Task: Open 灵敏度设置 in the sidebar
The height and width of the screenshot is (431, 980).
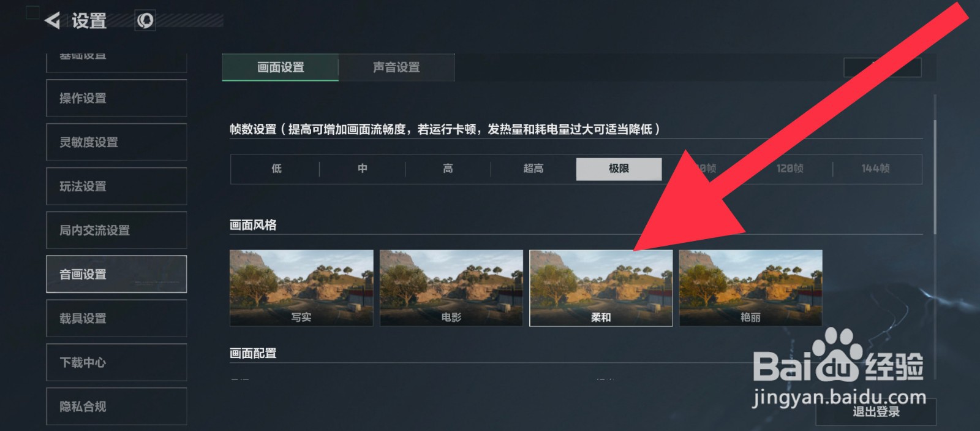Action: [x=116, y=142]
